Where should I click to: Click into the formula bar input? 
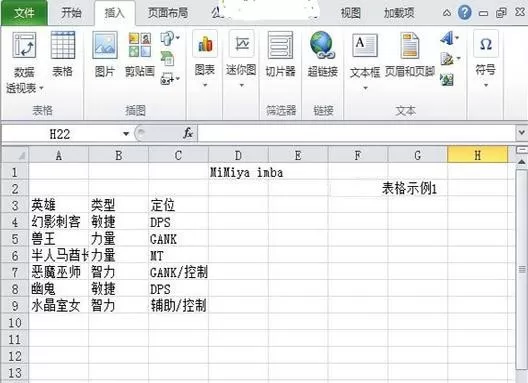356,133
